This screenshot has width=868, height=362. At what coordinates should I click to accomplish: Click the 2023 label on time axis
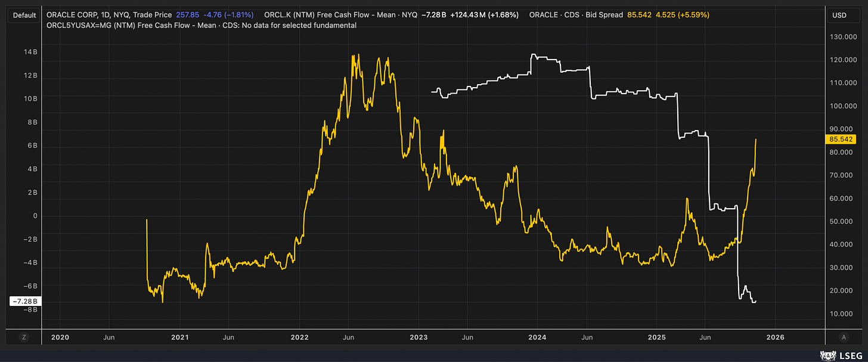[x=418, y=337]
